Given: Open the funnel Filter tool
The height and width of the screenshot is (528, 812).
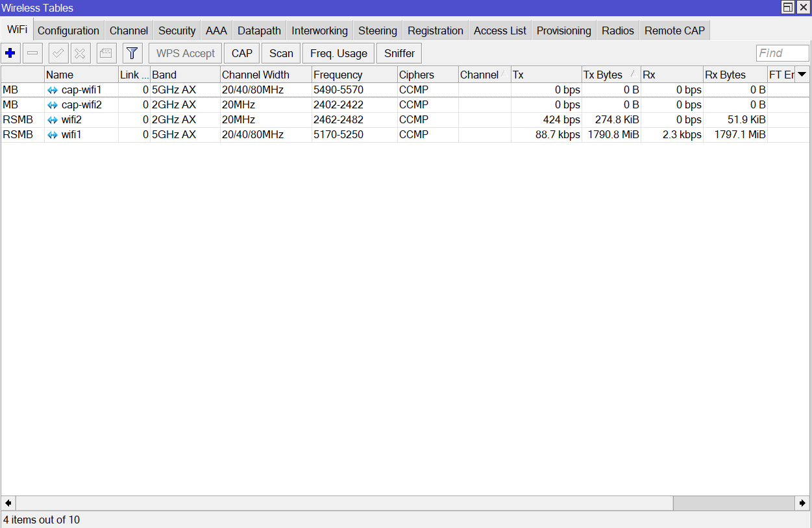Looking at the screenshot, I should click(132, 53).
